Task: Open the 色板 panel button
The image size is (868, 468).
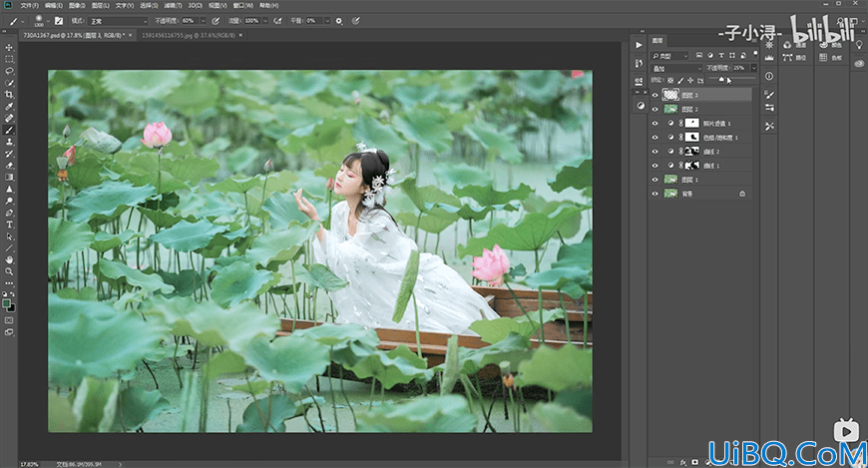Action: pyautogui.click(x=830, y=58)
